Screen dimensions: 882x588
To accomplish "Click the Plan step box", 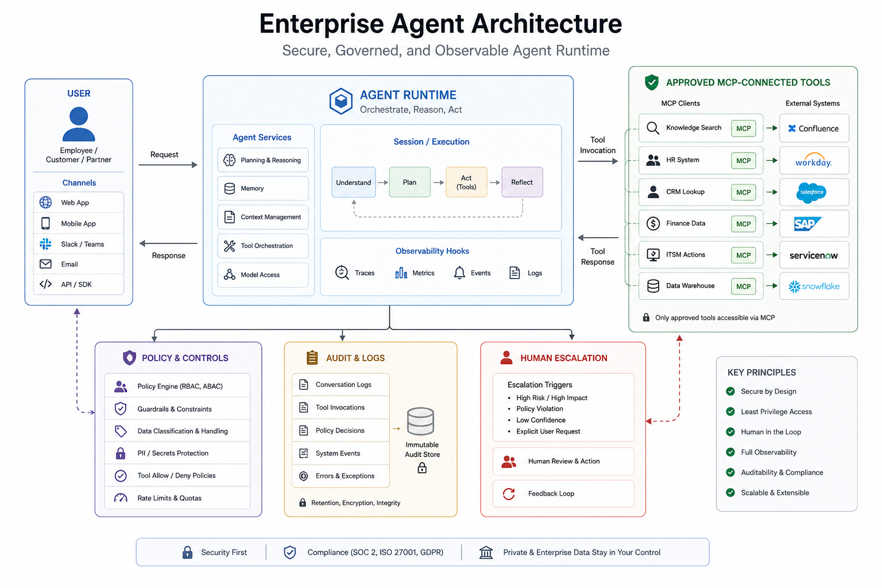I will [x=409, y=182].
